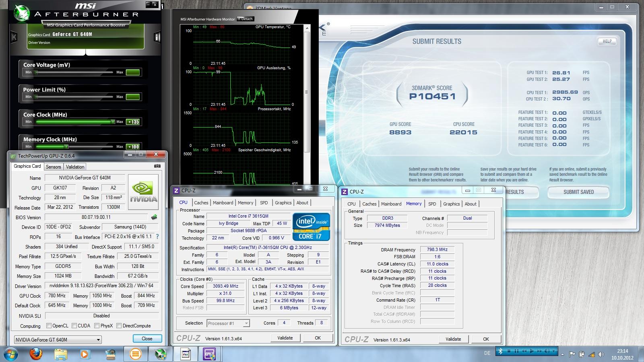The height and width of the screenshot is (362, 644).
Task: Click the Bus Interface question mark
Action: pyautogui.click(x=157, y=237)
